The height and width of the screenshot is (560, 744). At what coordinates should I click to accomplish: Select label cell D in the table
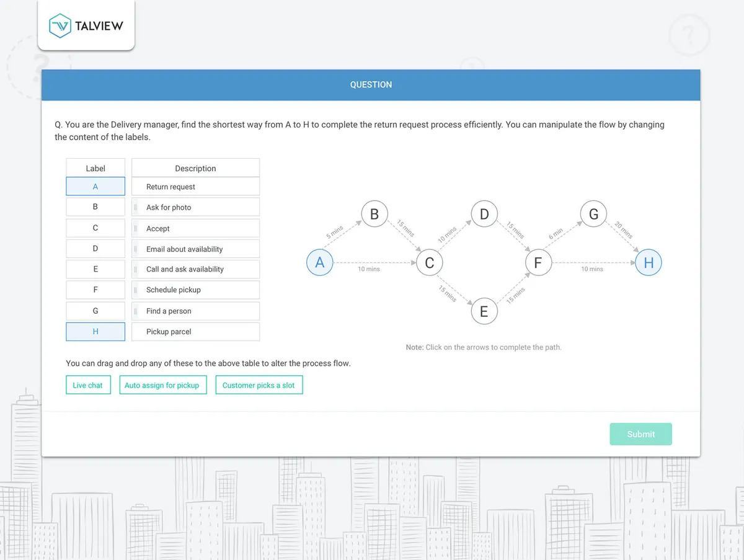[x=95, y=249]
